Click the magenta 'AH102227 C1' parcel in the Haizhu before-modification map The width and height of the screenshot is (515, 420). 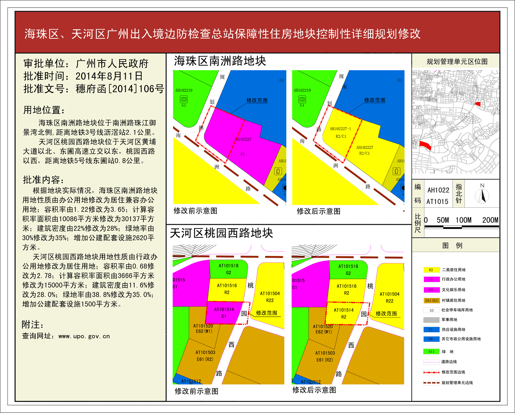pos(243,147)
